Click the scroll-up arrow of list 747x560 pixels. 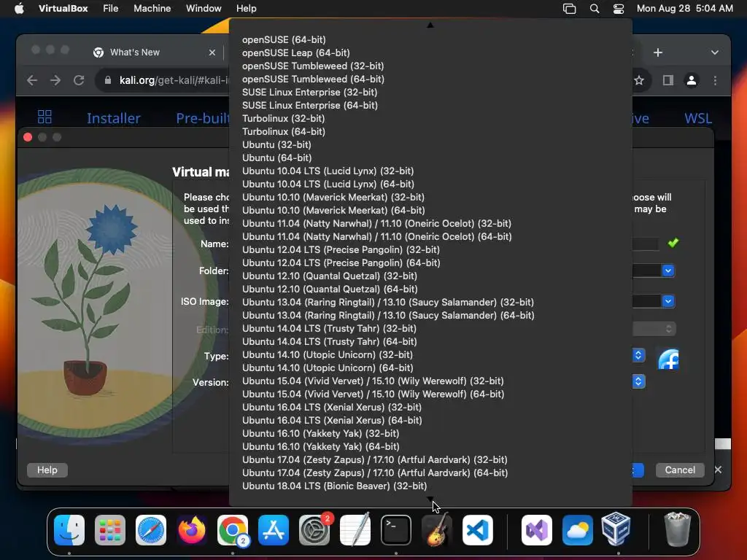click(x=430, y=25)
